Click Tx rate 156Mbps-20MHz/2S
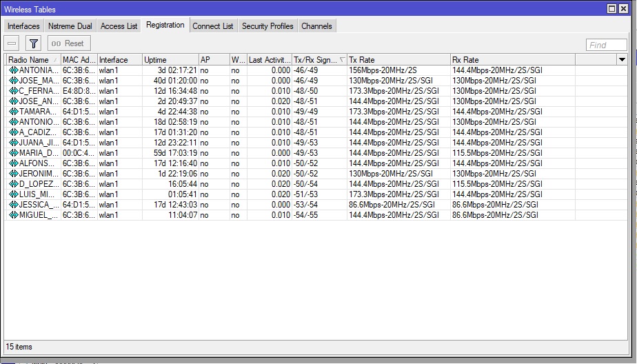Image resolution: width=637 pixels, height=364 pixels. (x=383, y=70)
